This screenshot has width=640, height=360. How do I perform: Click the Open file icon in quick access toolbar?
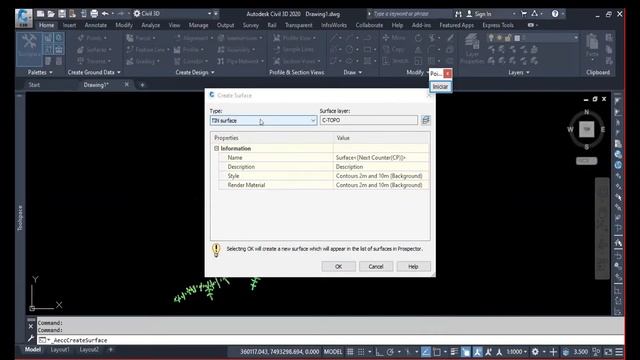[x=51, y=14]
